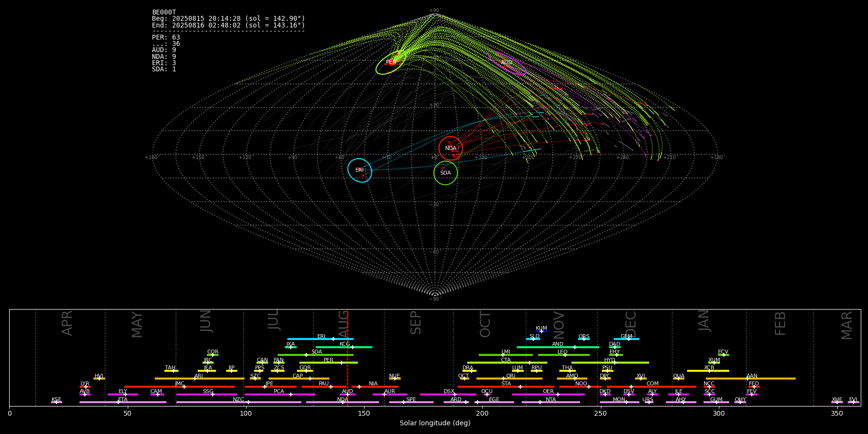Select the cyan ERI radiant circle

[360, 170]
